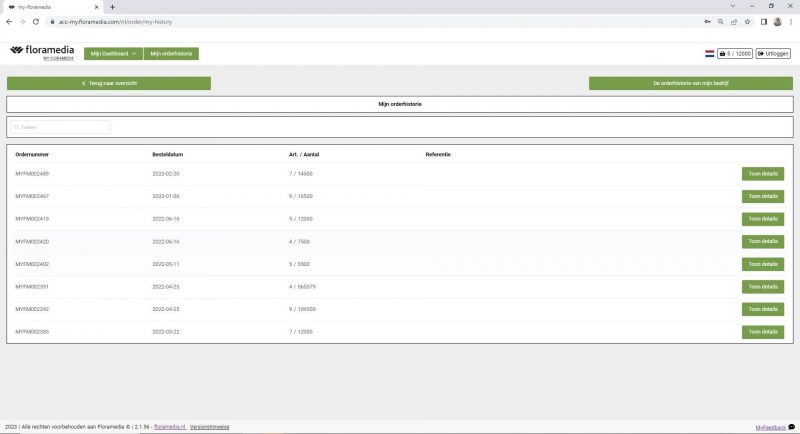Open the browser side panel

763,21
